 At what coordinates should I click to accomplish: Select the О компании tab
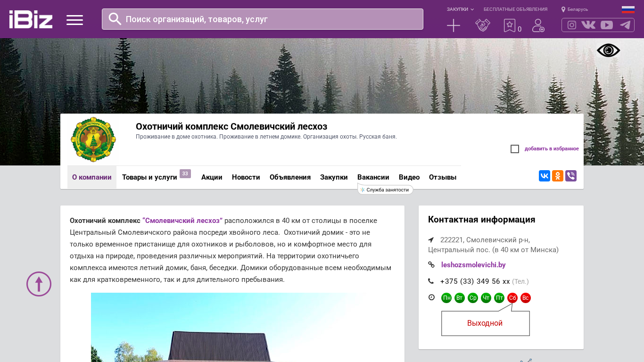(x=92, y=177)
